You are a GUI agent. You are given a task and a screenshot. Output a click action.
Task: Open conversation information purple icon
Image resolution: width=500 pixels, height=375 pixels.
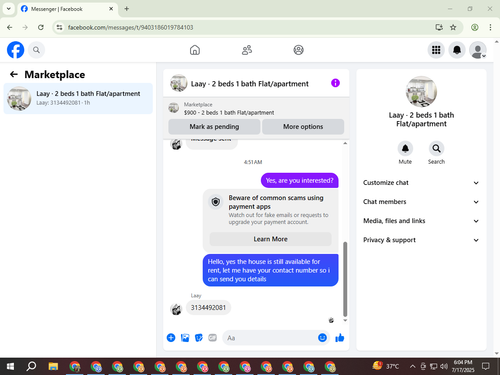(335, 83)
